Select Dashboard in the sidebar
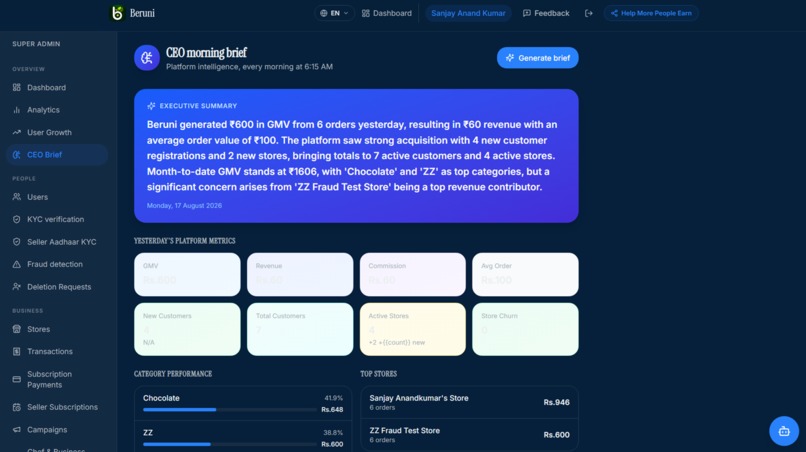This screenshot has width=806, height=452. pyautogui.click(x=57, y=87)
